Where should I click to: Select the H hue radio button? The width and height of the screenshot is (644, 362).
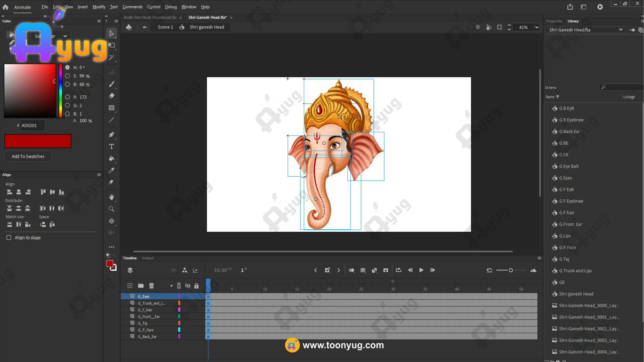[68, 68]
